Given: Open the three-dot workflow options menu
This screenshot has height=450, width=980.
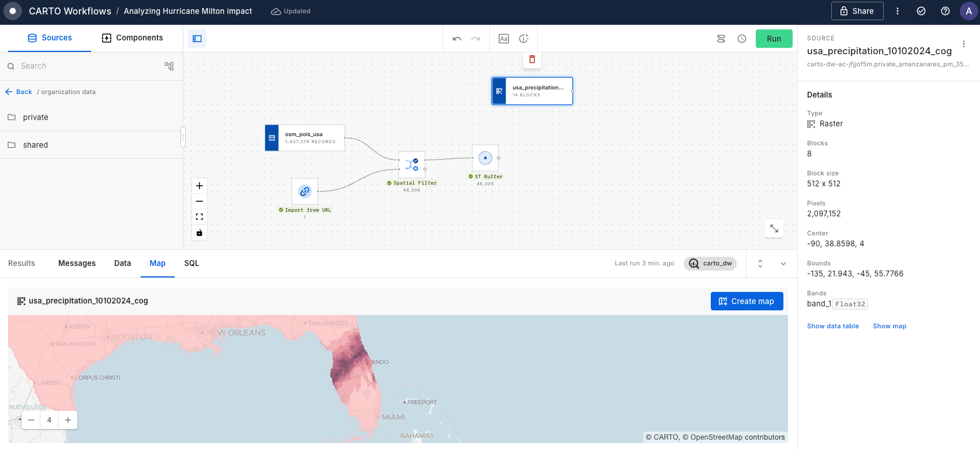Looking at the screenshot, I should click(897, 11).
